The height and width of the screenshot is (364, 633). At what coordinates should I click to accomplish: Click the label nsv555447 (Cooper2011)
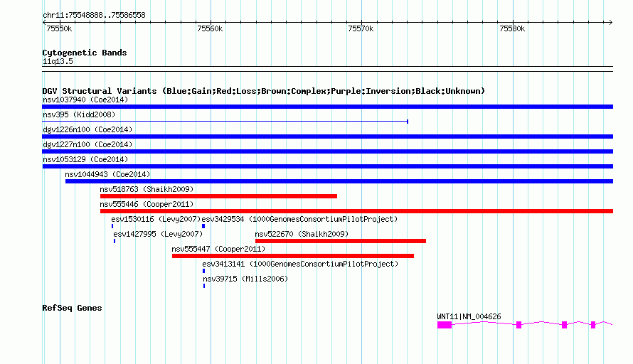click(x=218, y=249)
